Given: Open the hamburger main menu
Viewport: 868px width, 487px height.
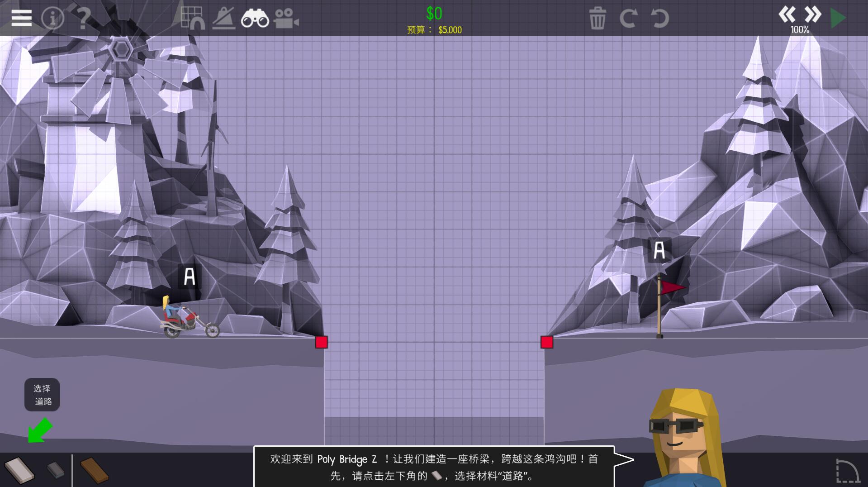Looking at the screenshot, I should click(x=21, y=18).
